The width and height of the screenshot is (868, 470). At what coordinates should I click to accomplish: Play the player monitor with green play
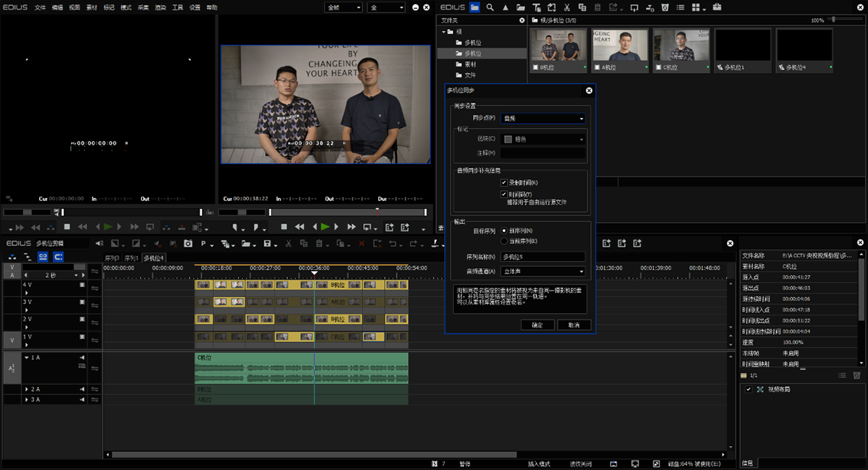(x=108, y=226)
